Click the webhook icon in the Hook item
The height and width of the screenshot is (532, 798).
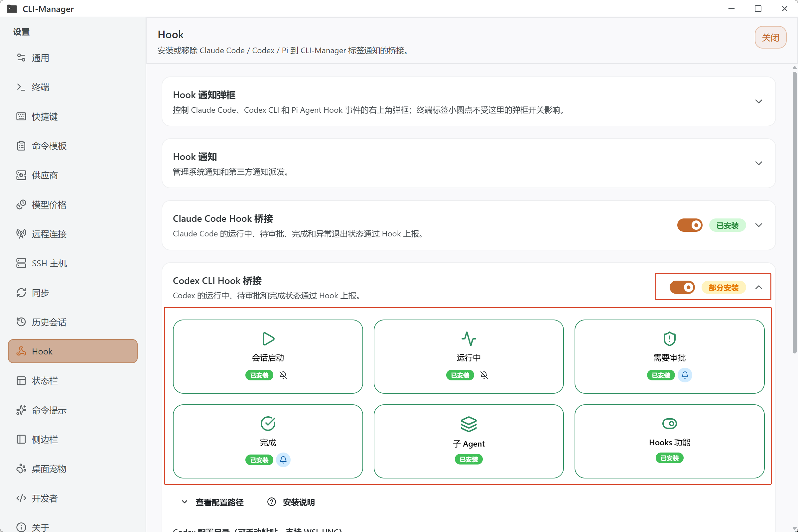(x=21, y=351)
